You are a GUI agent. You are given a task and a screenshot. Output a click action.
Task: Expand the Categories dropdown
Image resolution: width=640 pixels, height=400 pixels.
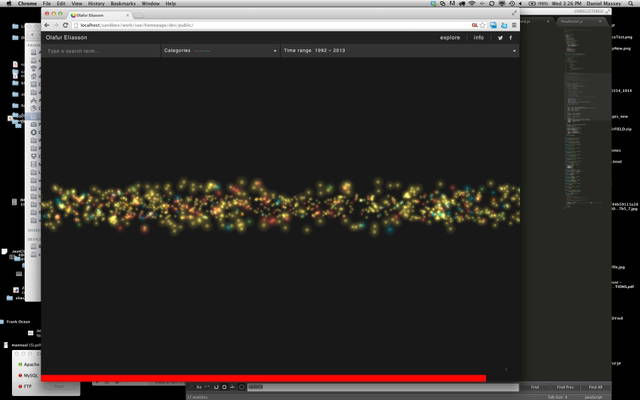click(x=220, y=51)
